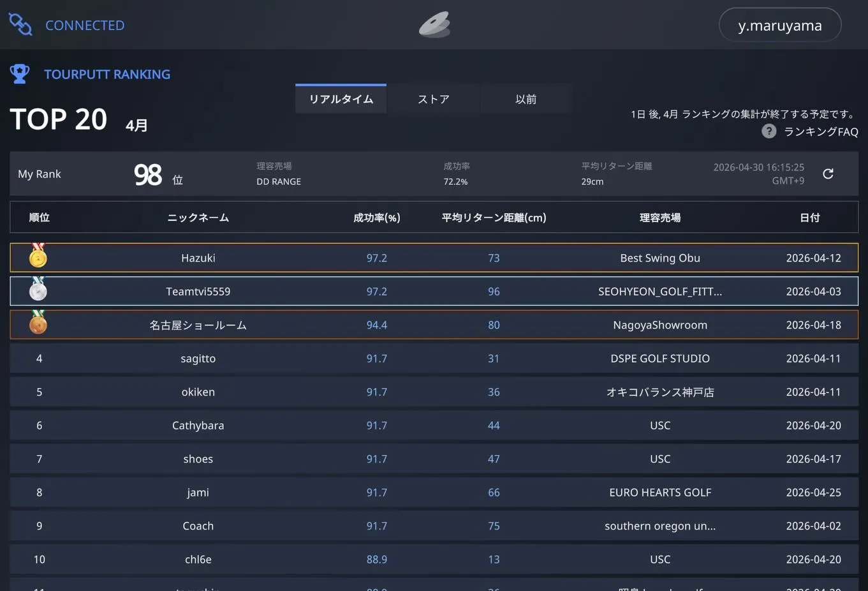This screenshot has height=591, width=868.
Task: Open the trophy icon next to TOURPUTT RANKING
Action: pyautogui.click(x=19, y=73)
